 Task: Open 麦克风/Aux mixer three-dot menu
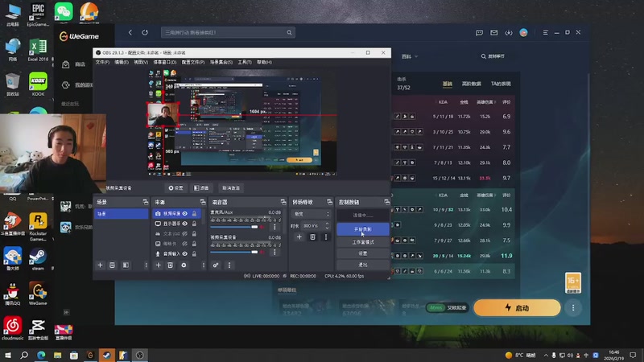point(275,227)
